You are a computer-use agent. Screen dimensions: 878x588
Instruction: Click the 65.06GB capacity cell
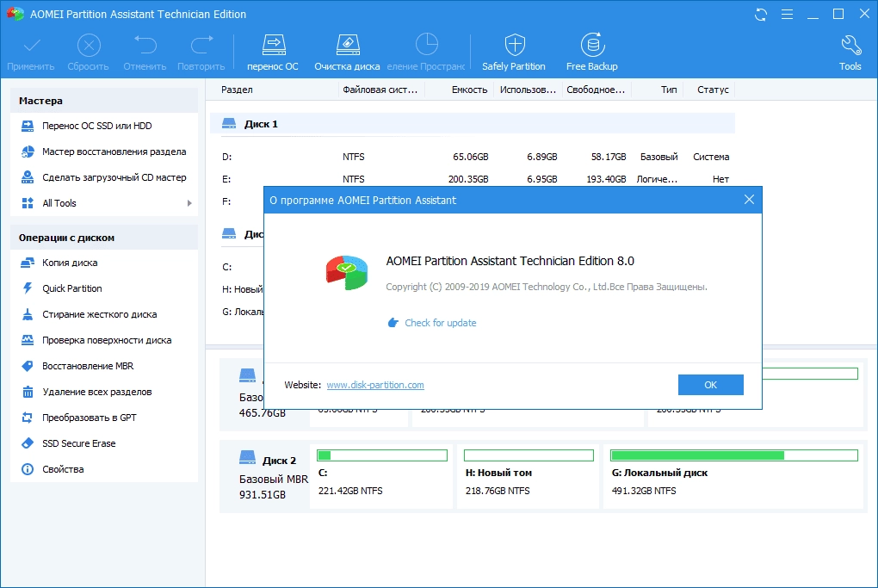(470, 157)
